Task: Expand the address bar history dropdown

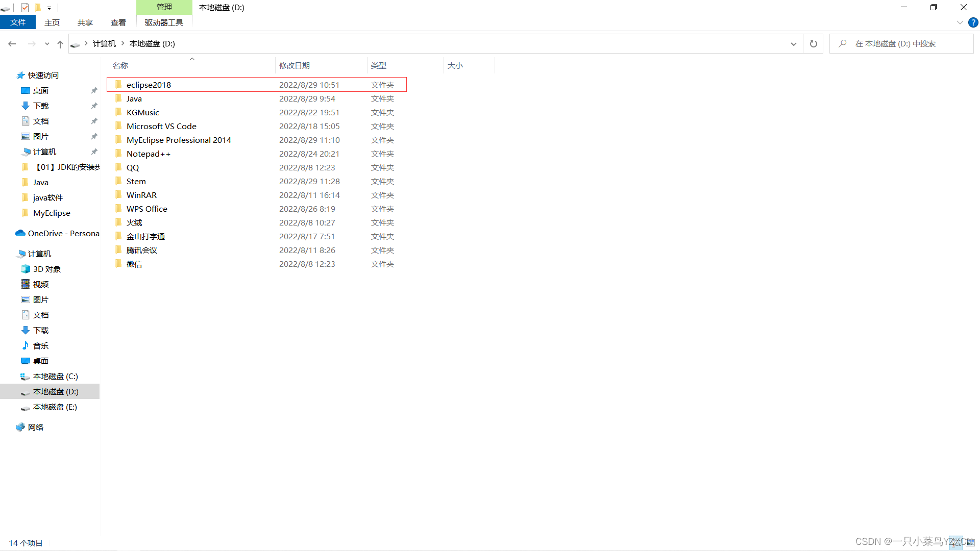Action: pos(793,44)
